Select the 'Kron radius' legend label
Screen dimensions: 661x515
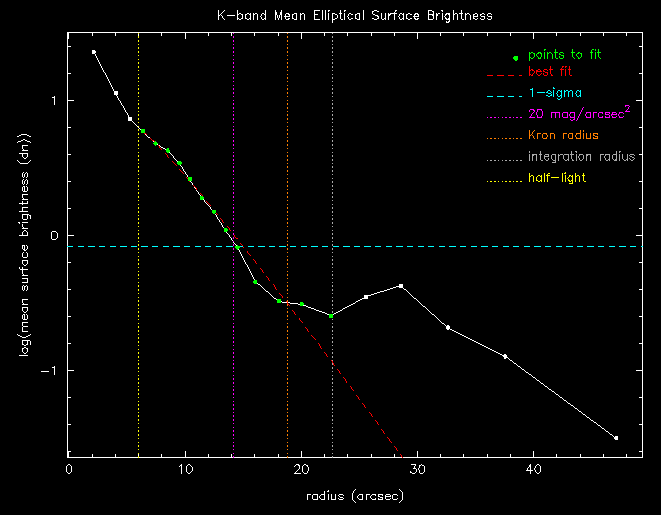pyautogui.click(x=563, y=135)
